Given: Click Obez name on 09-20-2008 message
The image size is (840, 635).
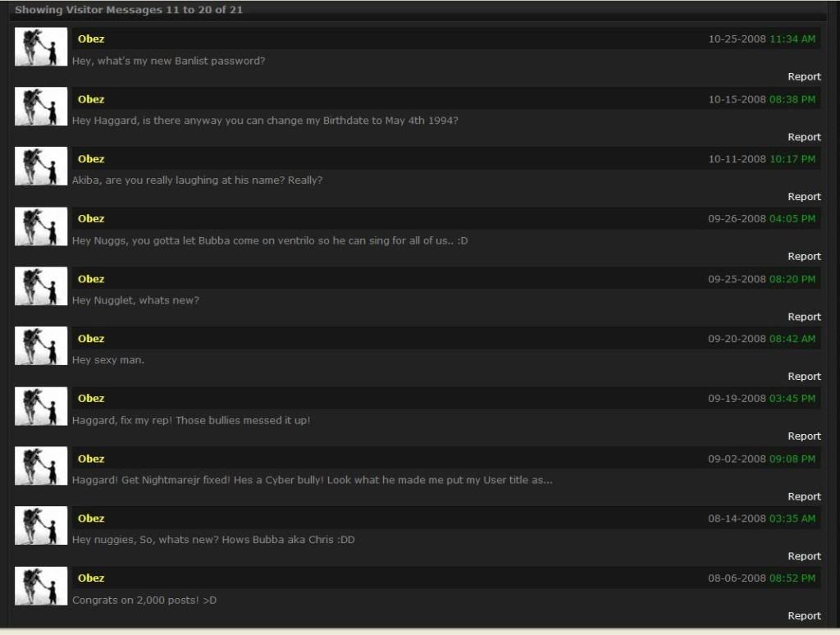Looking at the screenshot, I should [x=91, y=339].
